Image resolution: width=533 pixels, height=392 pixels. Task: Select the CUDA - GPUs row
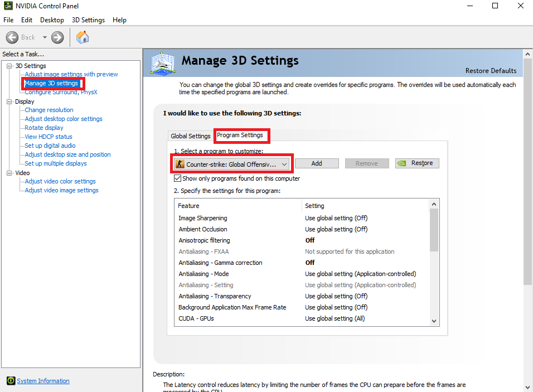coord(302,318)
